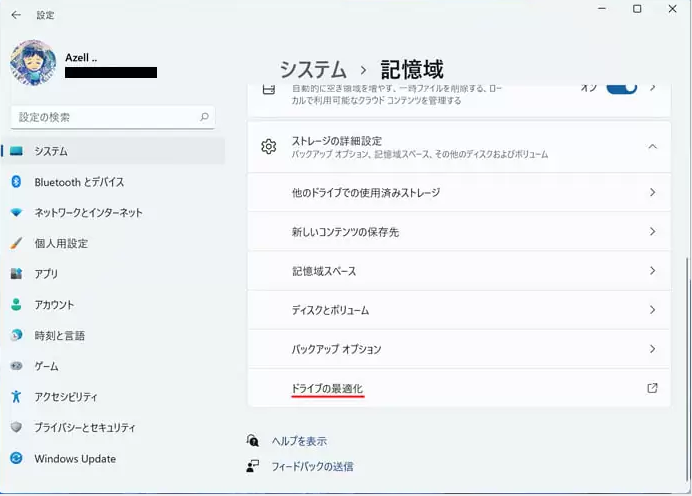The height and width of the screenshot is (496, 692).
Task: Close the 設定 window
Action: coord(672,9)
